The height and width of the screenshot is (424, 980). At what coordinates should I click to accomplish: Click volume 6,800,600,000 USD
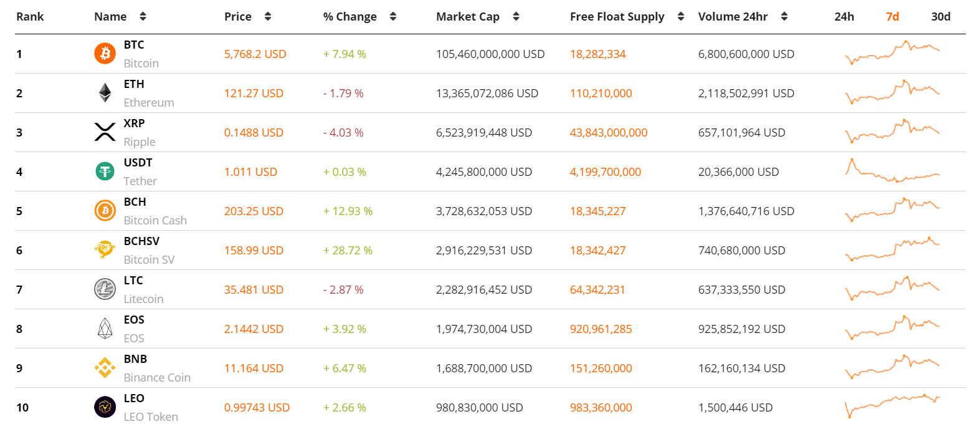(x=746, y=54)
